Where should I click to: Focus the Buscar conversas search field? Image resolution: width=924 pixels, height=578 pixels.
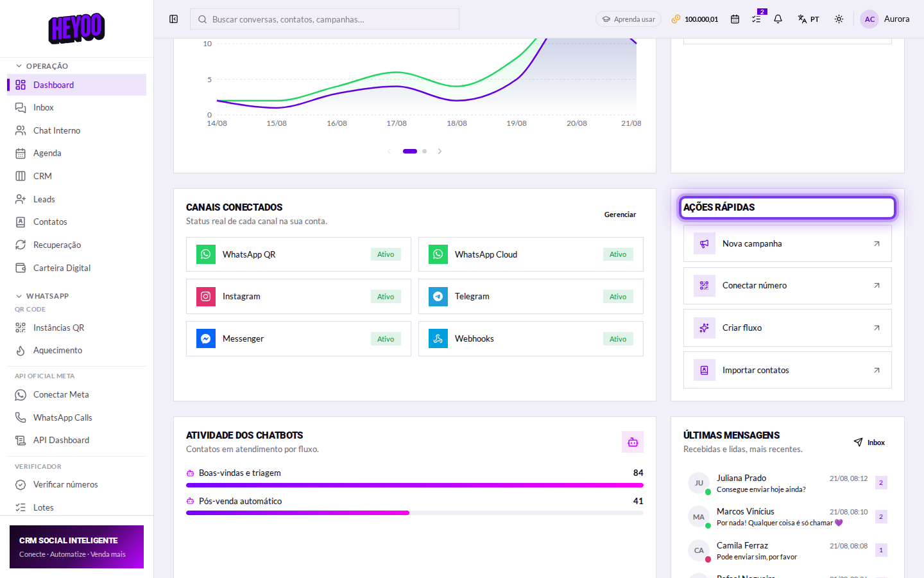pyautogui.click(x=325, y=19)
